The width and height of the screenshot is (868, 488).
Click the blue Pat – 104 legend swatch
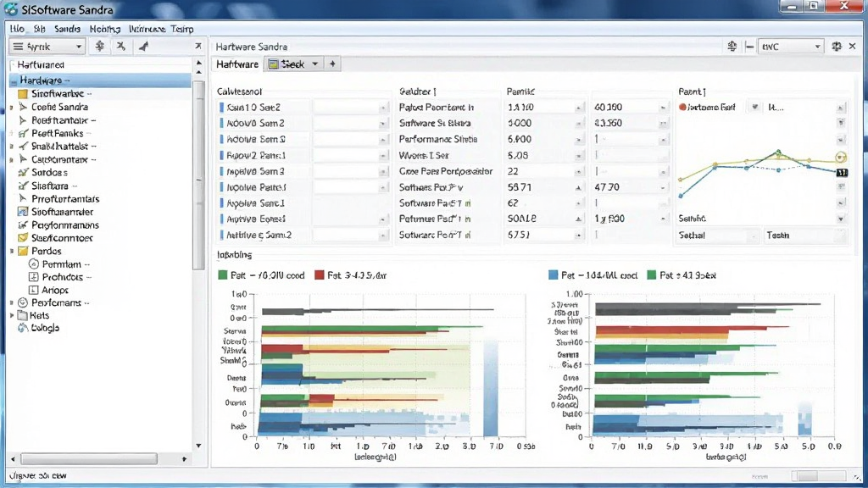click(x=553, y=275)
